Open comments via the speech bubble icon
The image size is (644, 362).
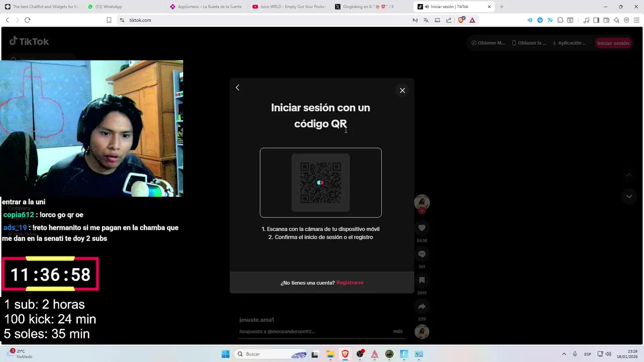coord(422,254)
